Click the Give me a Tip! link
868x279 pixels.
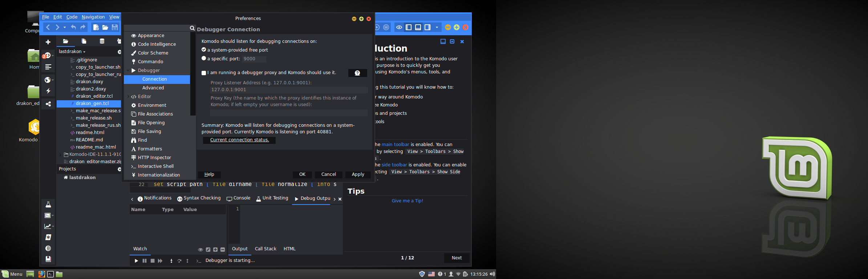point(407,201)
